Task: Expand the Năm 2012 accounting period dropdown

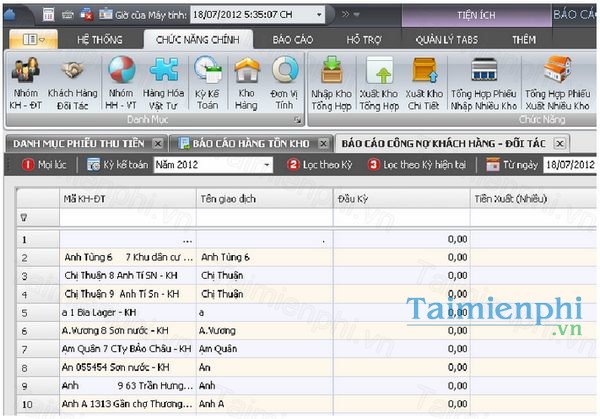Action: click(x=267, y=165)
